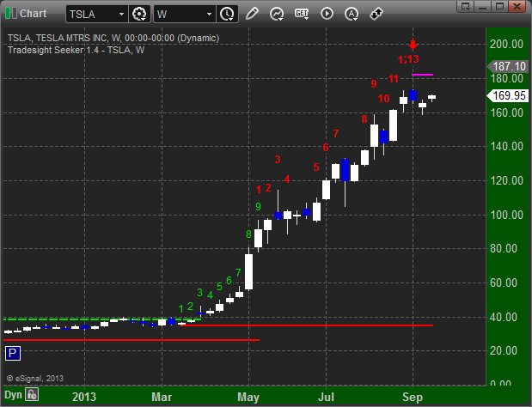Click the 100.00 price axis label

pos(506,215)
